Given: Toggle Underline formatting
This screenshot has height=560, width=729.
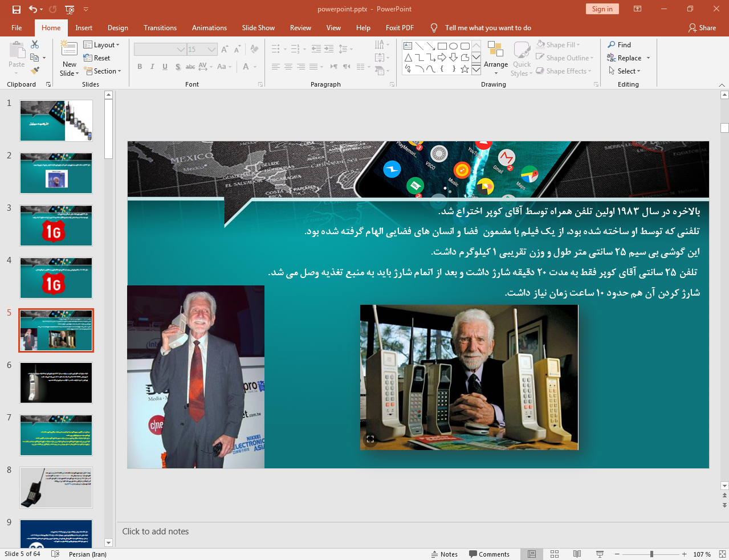Looking at the screenshot, I should (165, 67).
